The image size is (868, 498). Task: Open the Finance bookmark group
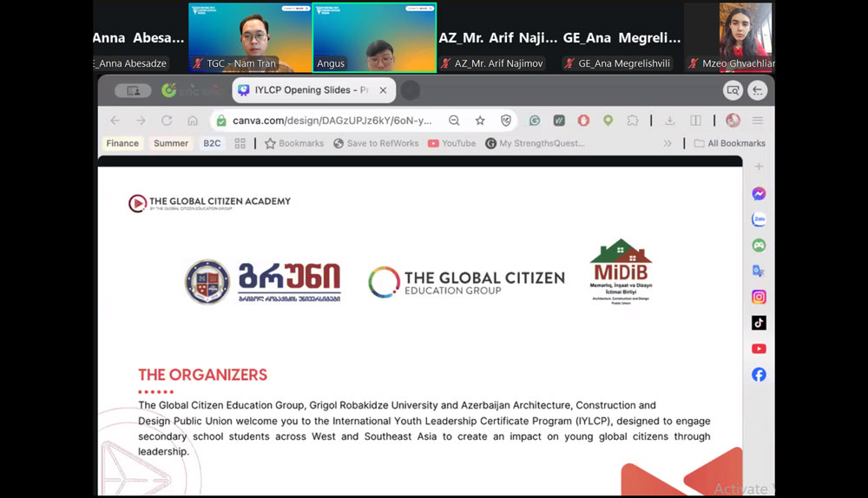tap(122, 143)
